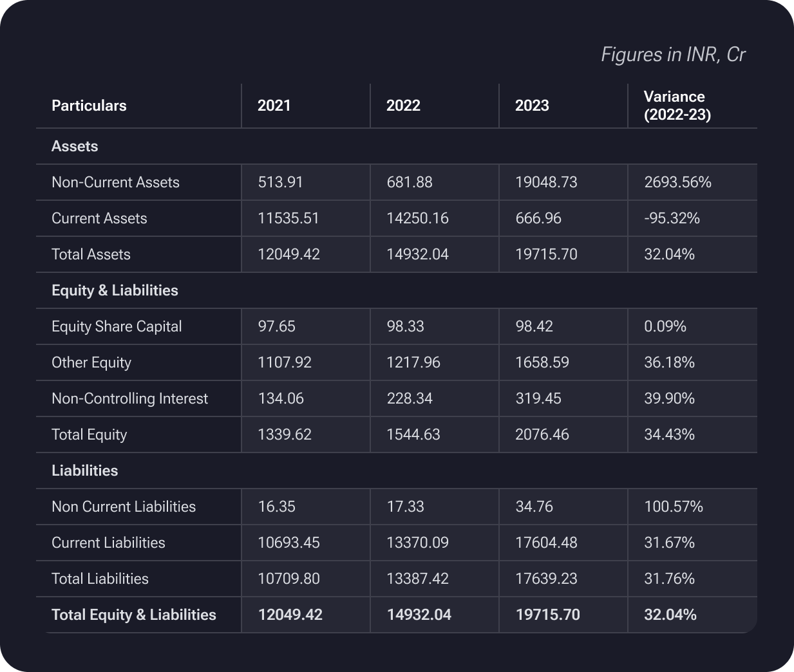Select the 2023 column header
The image size is (794, 672).
532,106
